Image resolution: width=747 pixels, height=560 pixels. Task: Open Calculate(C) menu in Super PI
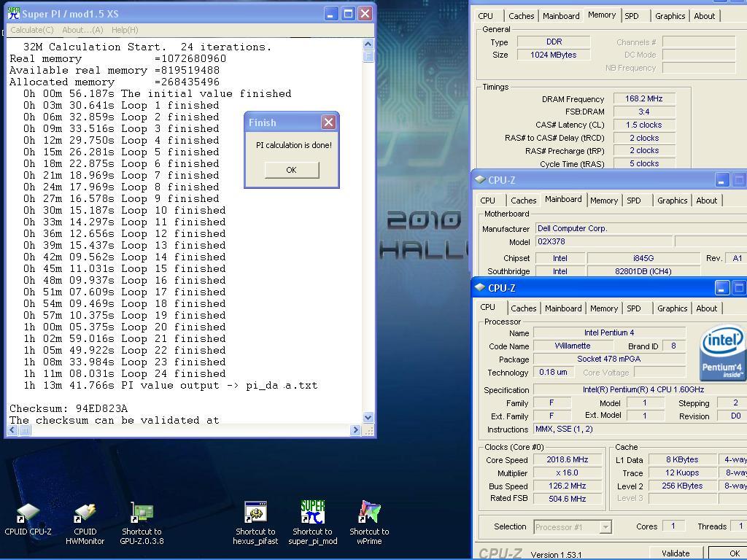click(32, 29)
